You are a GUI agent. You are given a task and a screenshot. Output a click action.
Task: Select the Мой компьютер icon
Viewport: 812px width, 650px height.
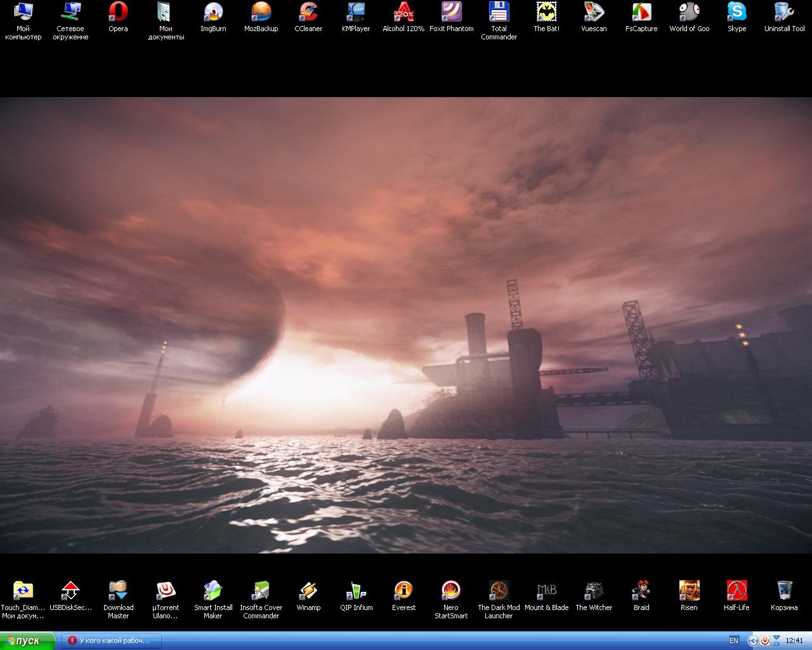tap(23, 13)
